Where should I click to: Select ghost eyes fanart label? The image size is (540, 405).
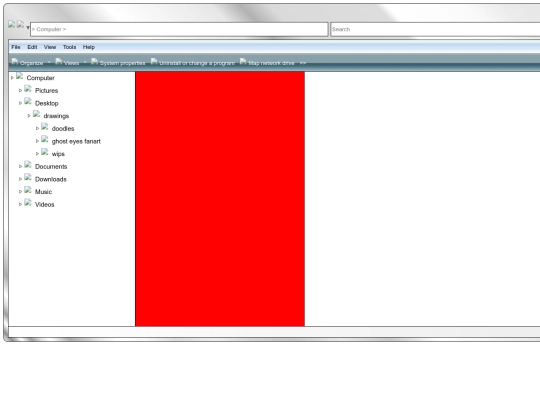click(x=76, y=141)
